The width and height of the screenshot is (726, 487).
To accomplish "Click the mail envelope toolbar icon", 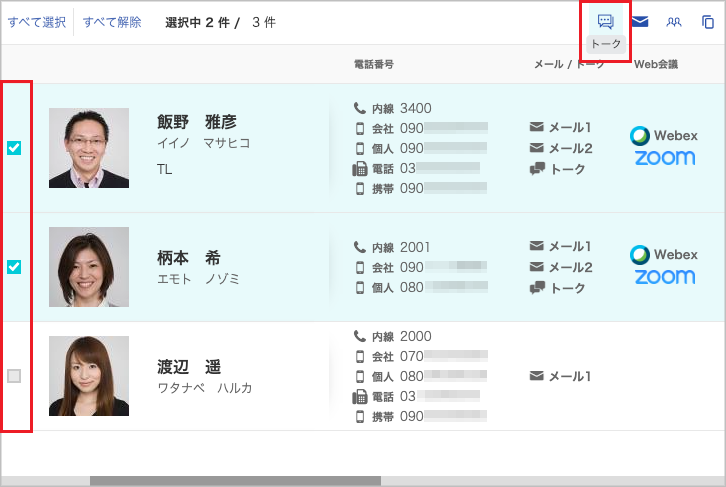I will click(640, 21).
